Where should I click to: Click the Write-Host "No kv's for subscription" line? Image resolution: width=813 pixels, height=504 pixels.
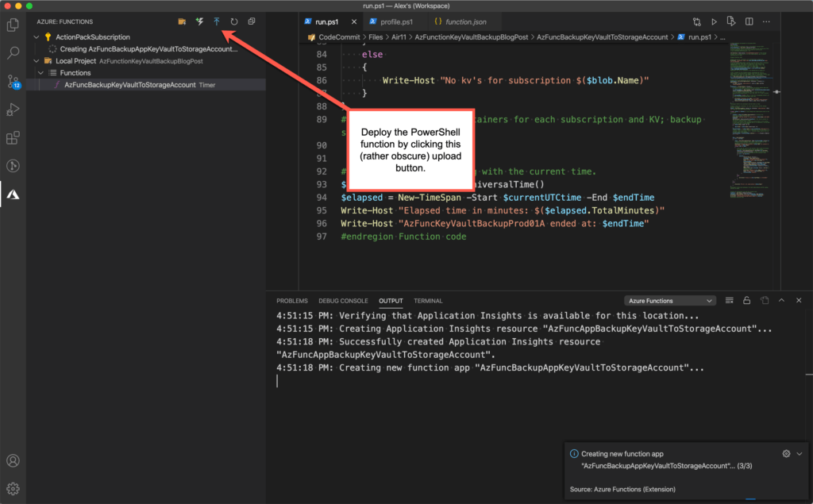tap(515, 80)
